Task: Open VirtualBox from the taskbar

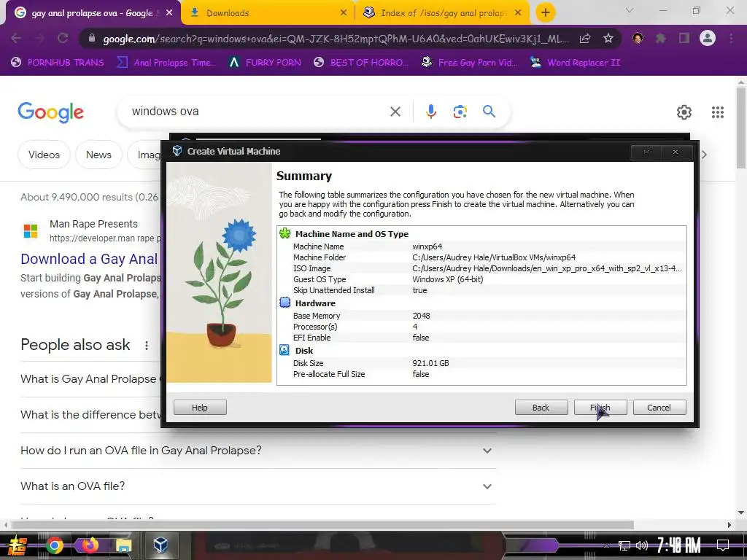Action: click(160, 545)
